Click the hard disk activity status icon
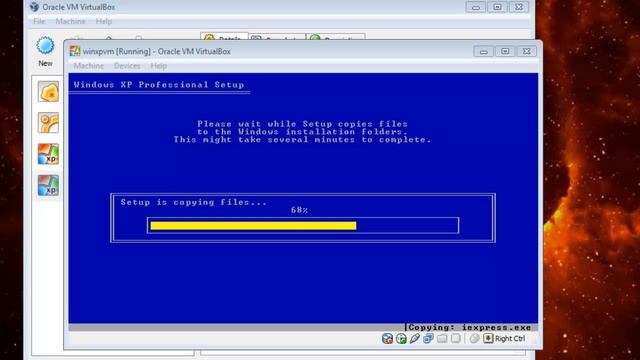The image size is (640, 360). click(x=387, y=338)
